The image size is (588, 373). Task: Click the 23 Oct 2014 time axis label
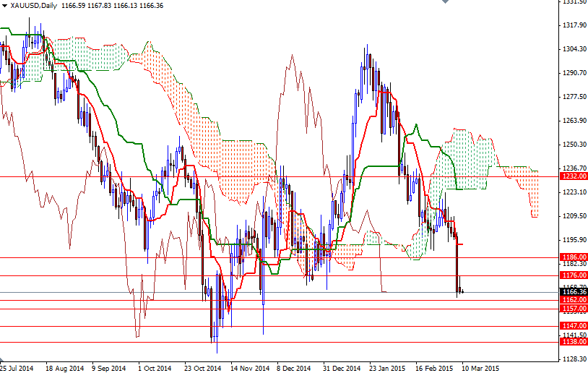[203, 369]
